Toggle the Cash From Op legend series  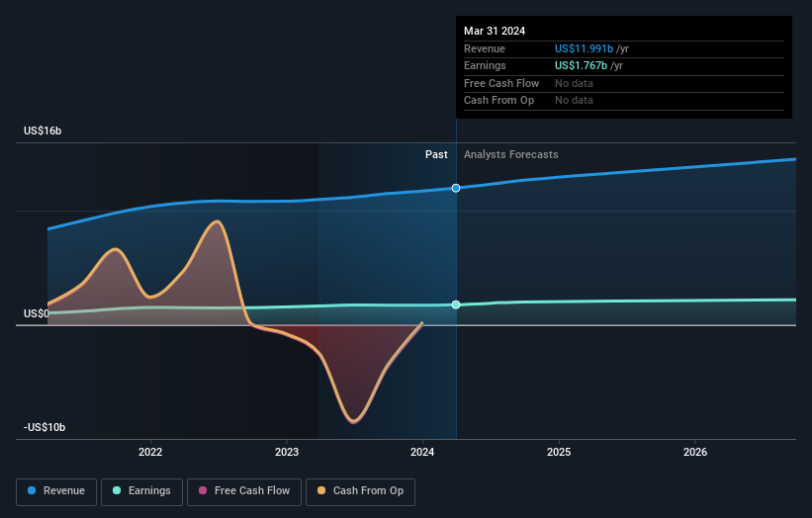tap(360, 491)
